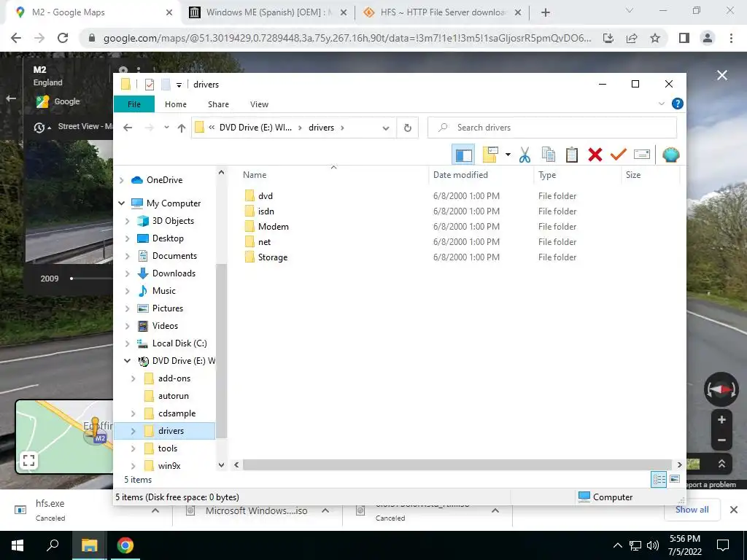The width and height of the screenshot is (747, 560).
Task: Open the Chrome three-dot menu
Action: [x=731, y=38]
